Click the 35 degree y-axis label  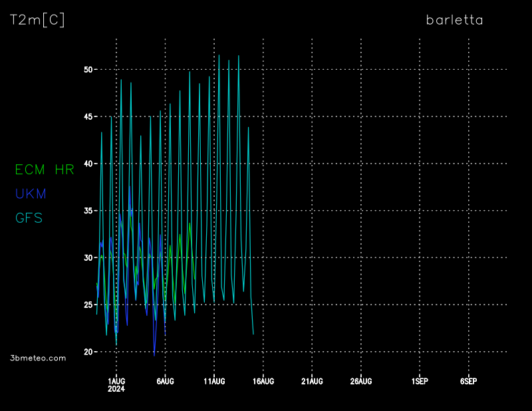(87, 211)
